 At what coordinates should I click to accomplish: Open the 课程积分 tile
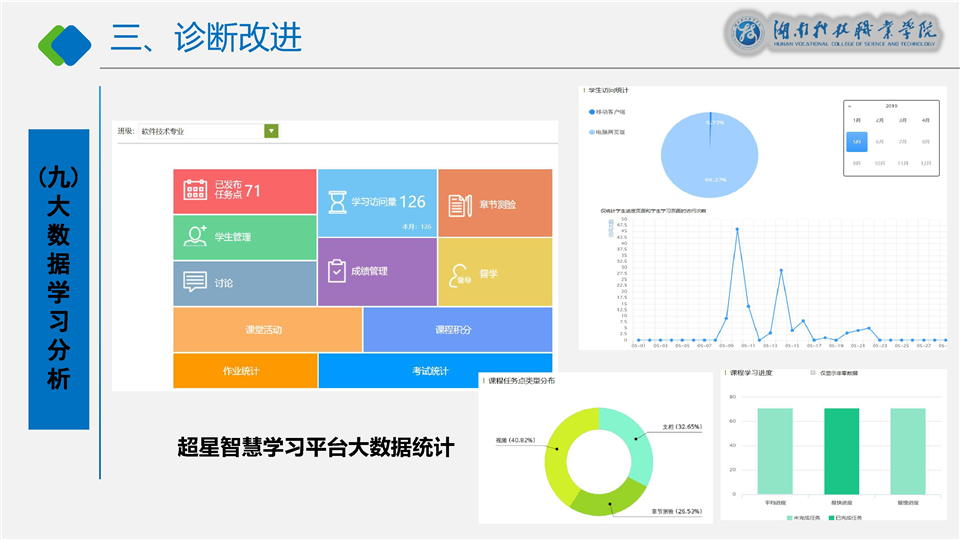point(456,329)
